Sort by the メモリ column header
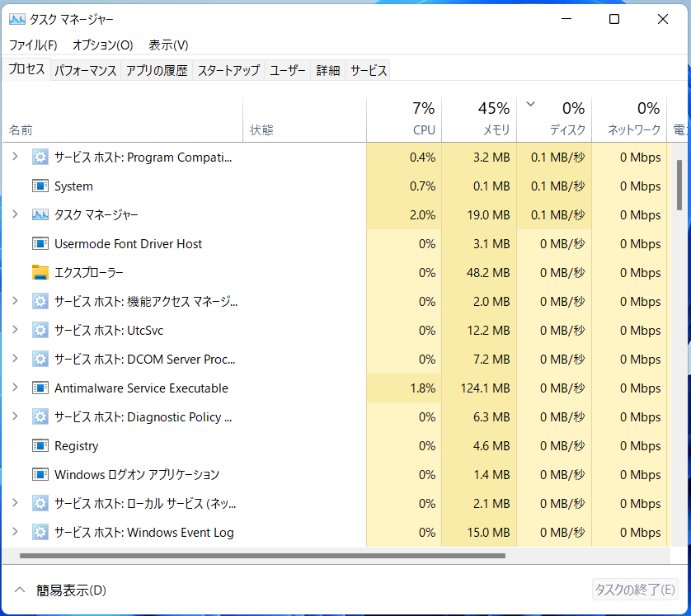This screenshot has height=616, width=691. [479, 120]
